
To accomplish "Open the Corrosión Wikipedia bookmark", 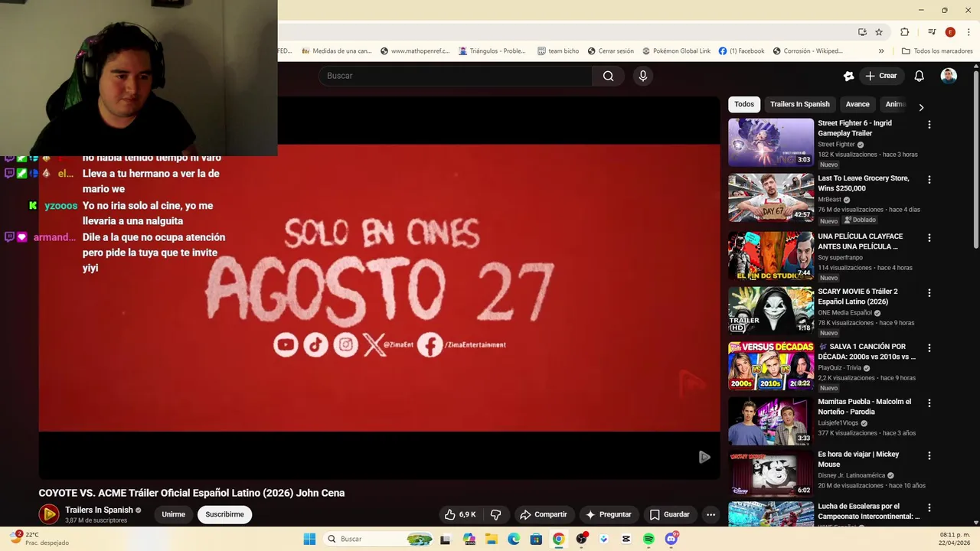I will pyautogui.click(x=808, y=51).
